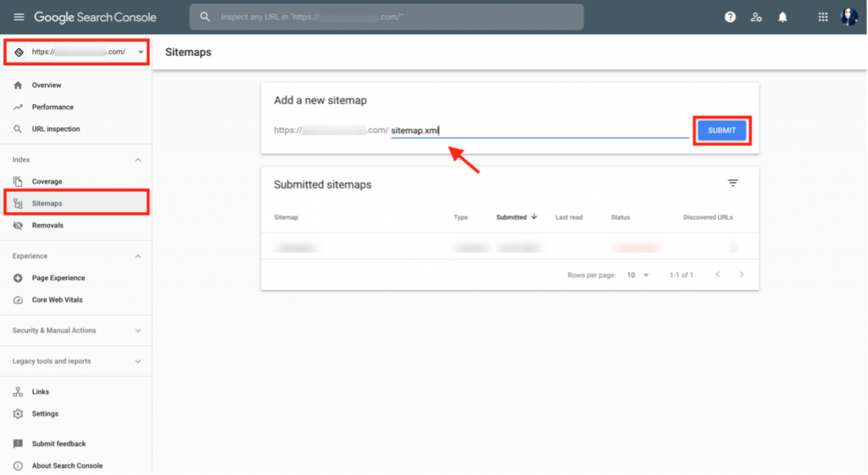This screenshot has width=868, height=475.
Task: Click the Core Web Vitals gauge icon
Action: (x=18, y=300)
